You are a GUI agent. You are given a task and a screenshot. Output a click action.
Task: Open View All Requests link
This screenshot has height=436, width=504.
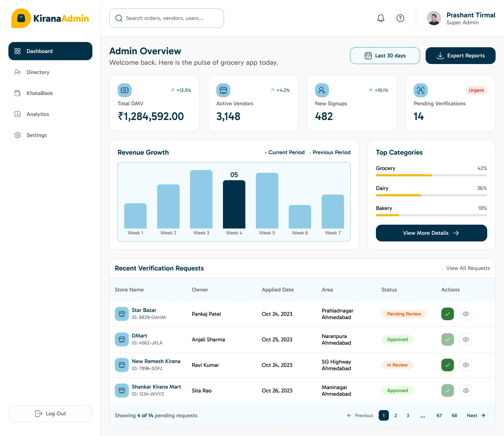pyautogui.click(x=468, y=268)
